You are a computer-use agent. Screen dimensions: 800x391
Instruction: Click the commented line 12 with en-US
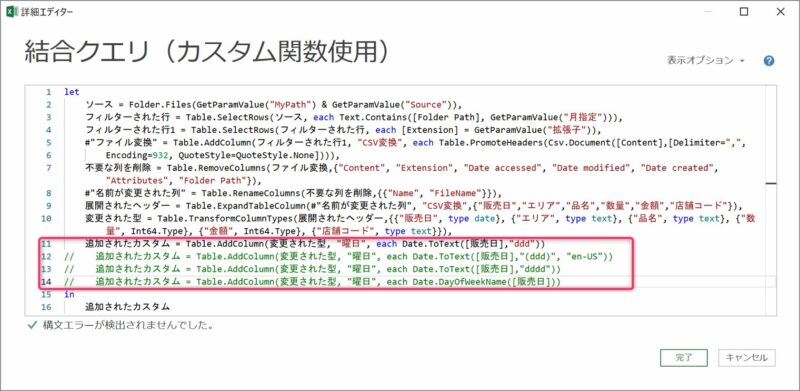[x=338, y=256]
